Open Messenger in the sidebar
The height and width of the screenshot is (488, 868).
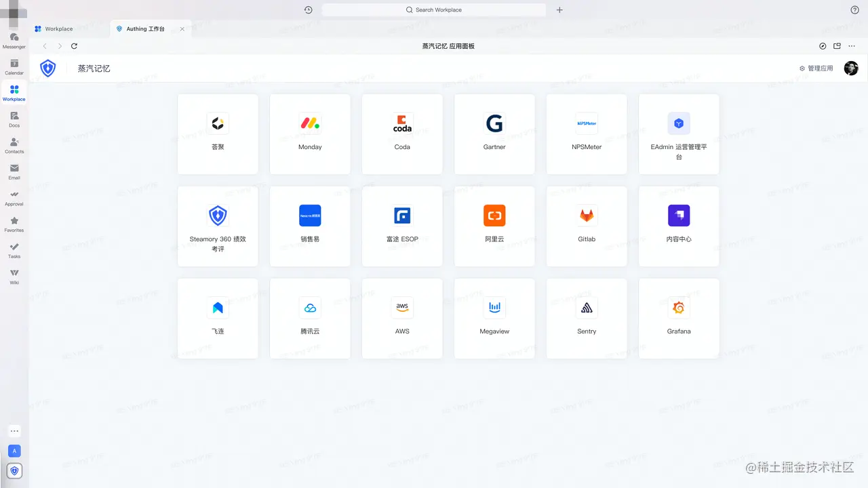pyautogui.click(x=14, y=41)
